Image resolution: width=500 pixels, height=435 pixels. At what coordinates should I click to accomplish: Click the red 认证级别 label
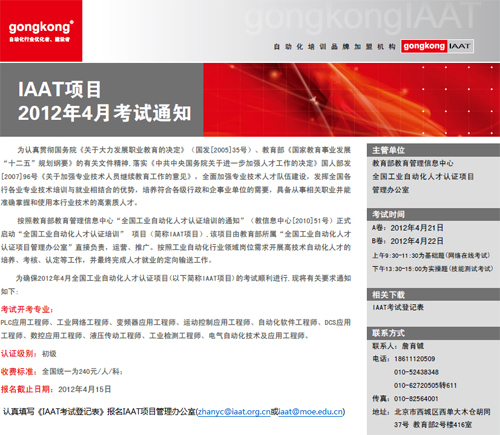tap(19, 353)
